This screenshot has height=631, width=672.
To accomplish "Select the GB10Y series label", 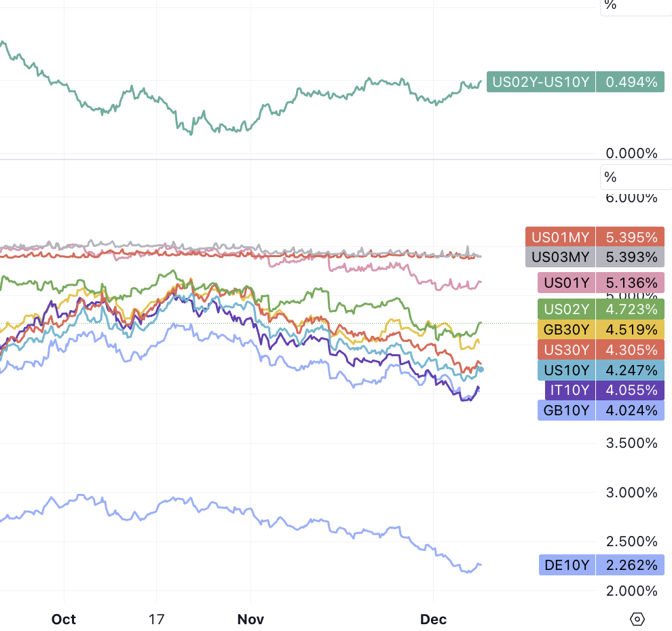I will [566, 410].
